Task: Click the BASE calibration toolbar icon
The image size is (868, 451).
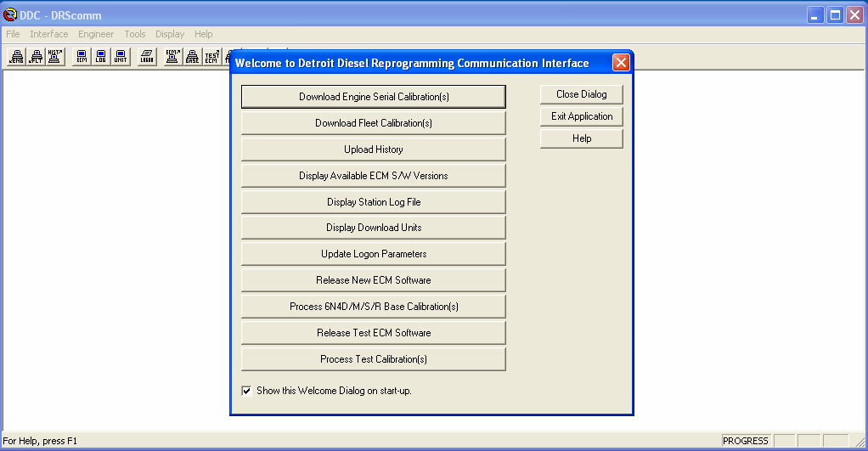Action: 192,56
